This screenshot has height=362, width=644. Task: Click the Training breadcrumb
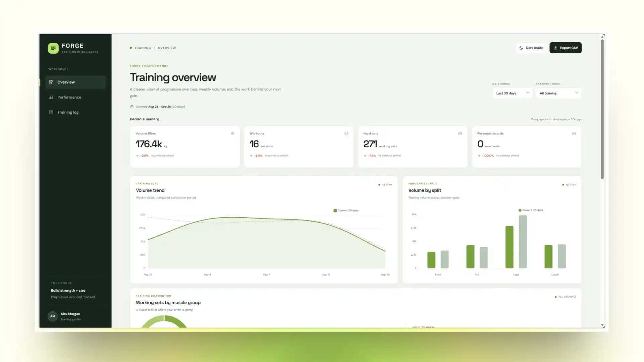[x=143, y=48]
